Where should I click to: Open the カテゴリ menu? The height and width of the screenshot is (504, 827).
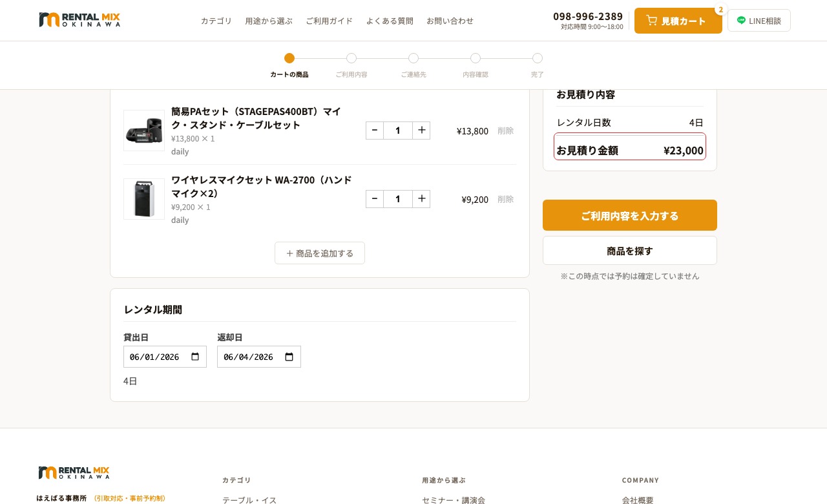coord(216,21)
